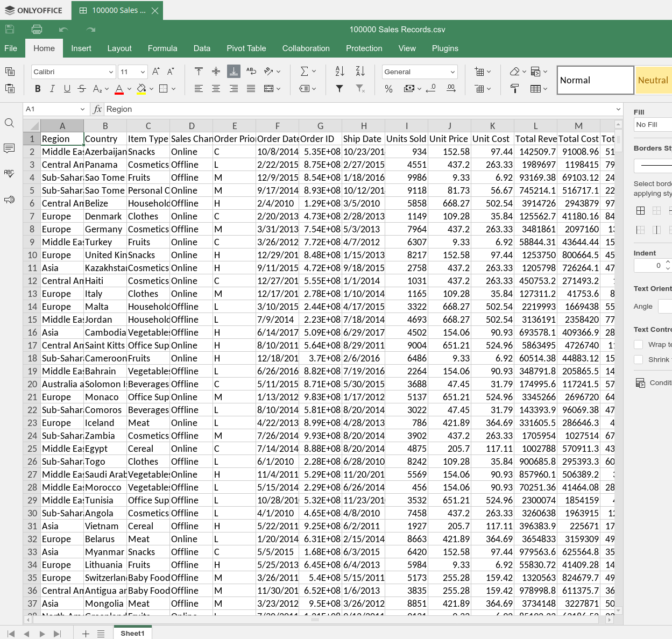Sort ascending A to Z

tap(339, 72)
